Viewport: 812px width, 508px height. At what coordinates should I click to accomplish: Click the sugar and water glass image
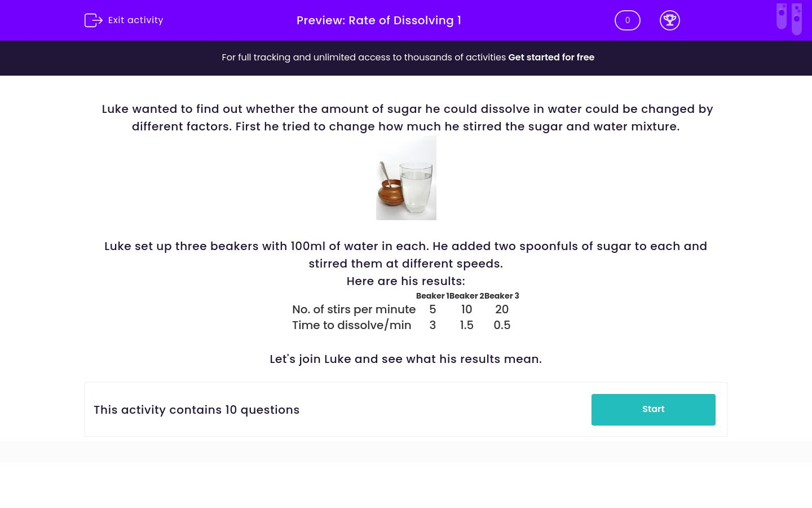coord(406,177)
